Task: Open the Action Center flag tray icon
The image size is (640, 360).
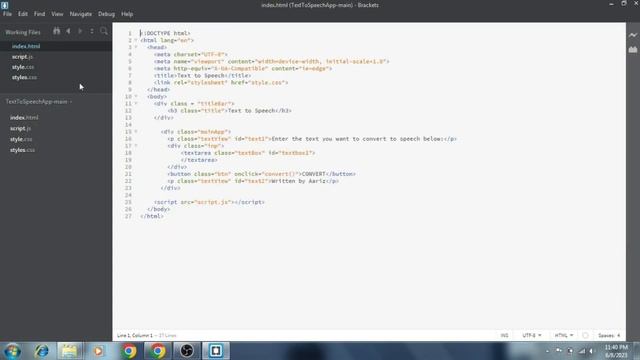Action: (559, 351)
